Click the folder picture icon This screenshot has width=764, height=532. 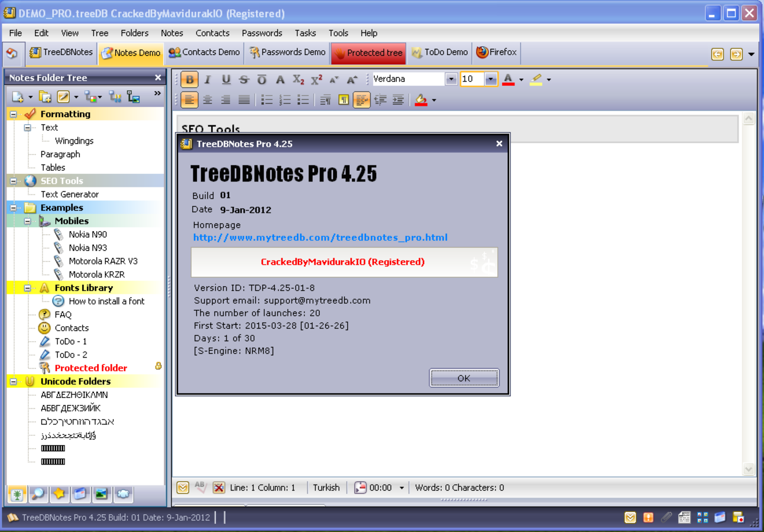pos(133,96)
